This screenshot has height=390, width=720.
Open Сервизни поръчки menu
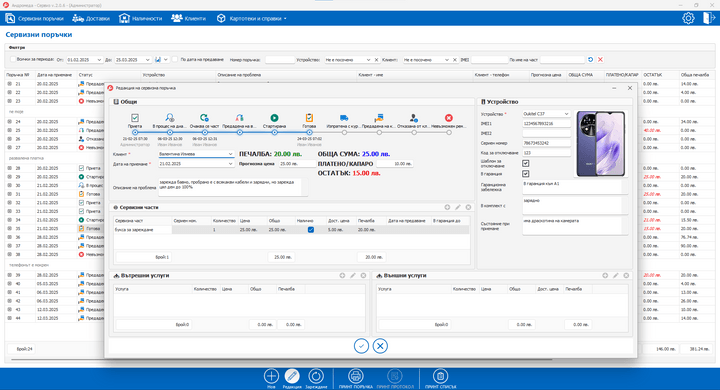click(x=34, y=18)
